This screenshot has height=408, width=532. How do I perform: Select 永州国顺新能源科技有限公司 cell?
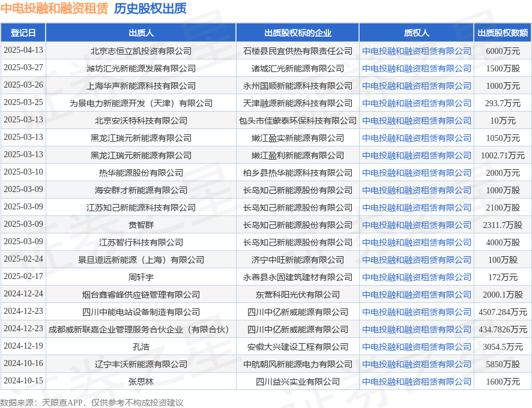tap(298, 86)
